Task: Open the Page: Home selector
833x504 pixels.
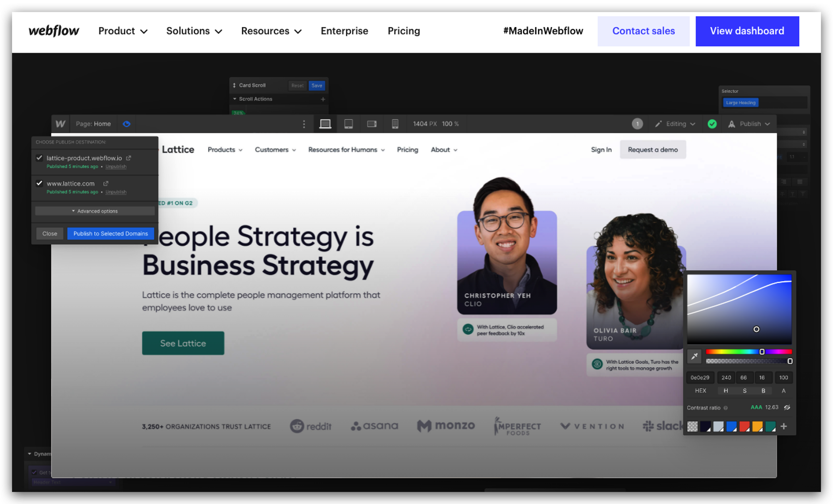Action: [93, 124]
